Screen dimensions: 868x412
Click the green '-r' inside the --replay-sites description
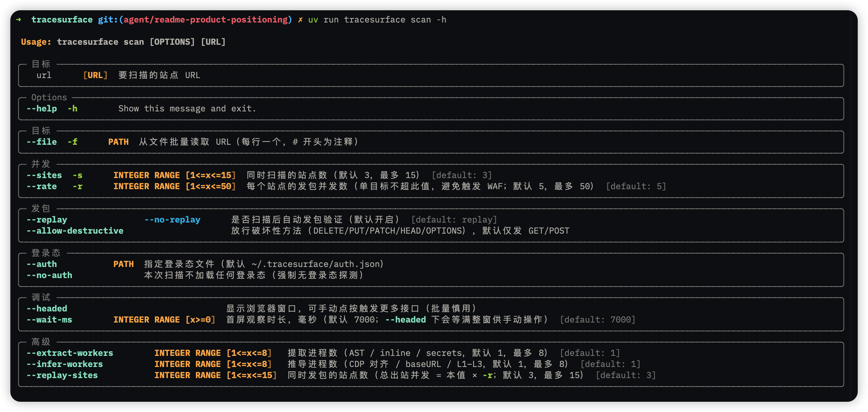488,376
